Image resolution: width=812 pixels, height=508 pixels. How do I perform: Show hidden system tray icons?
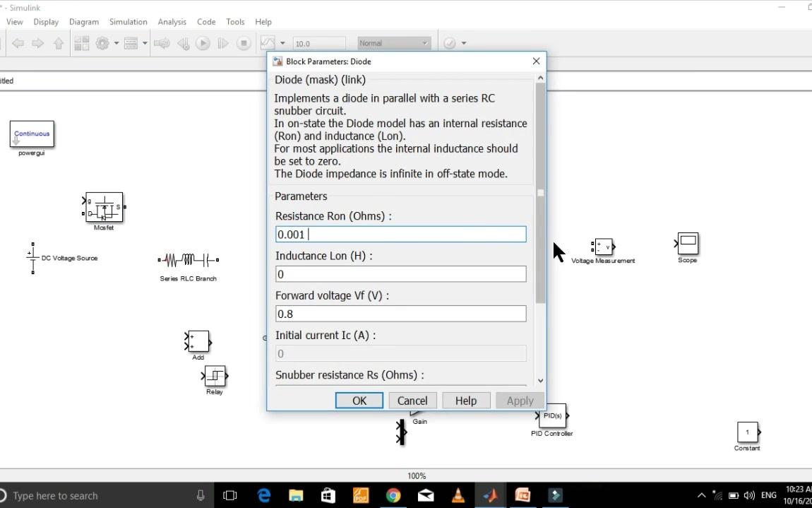coord(702,495)
